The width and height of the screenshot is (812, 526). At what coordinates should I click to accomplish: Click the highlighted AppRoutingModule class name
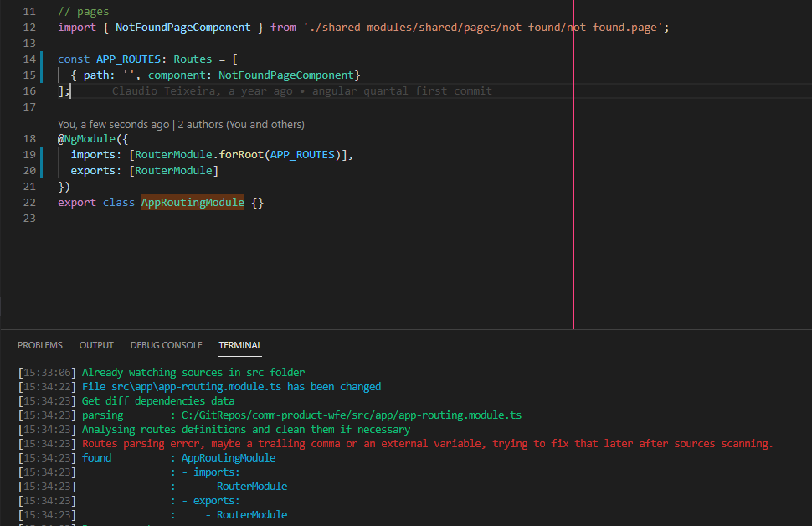pos(193,202)
